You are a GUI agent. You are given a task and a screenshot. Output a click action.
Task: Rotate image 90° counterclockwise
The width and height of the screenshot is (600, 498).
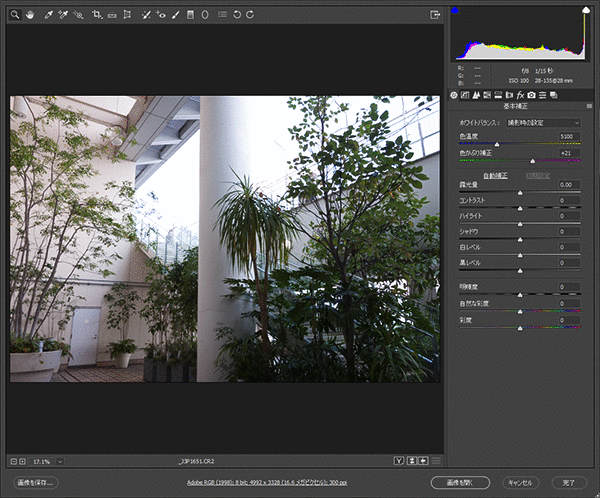(237, 15)
